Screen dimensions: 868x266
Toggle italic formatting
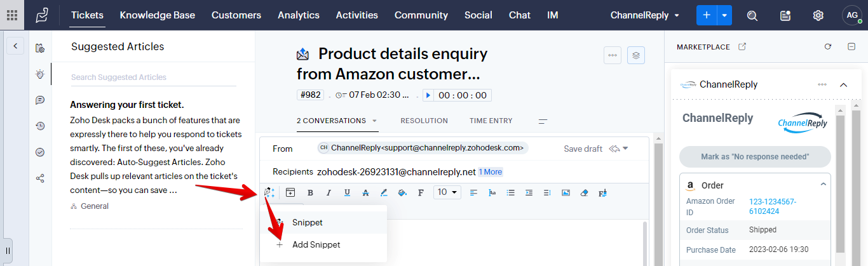click(x=329, y=192)
